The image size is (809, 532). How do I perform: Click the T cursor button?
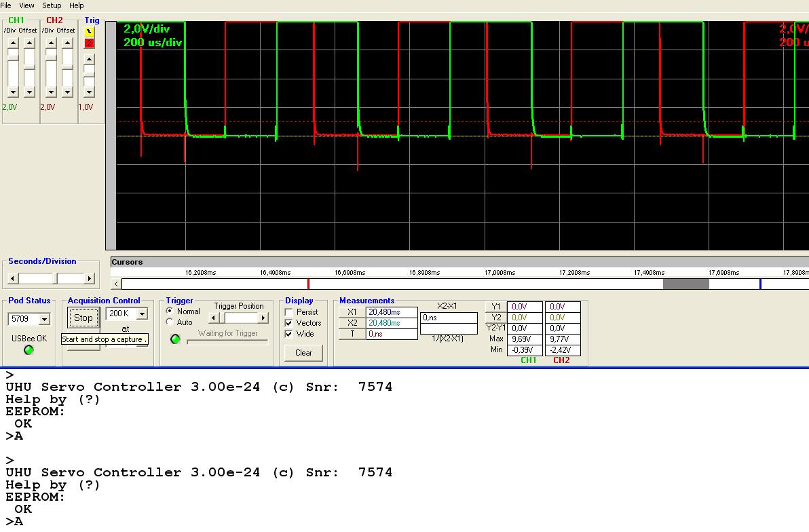click(352, 334)
